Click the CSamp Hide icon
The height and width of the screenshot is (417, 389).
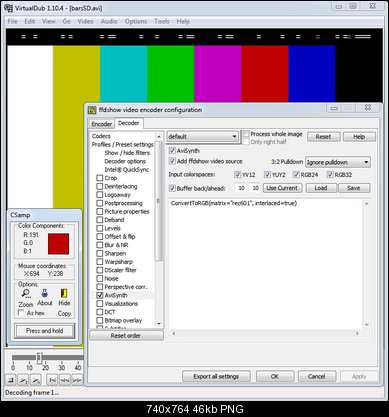coord(64,293)
